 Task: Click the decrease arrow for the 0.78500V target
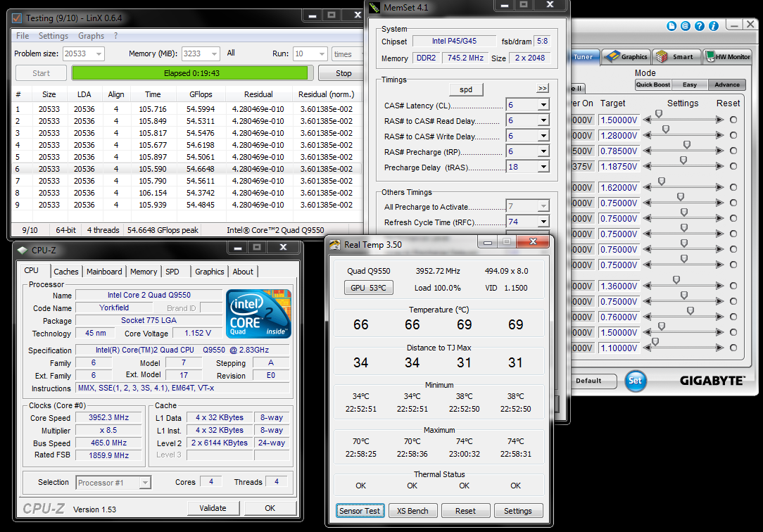pos(647,151)
